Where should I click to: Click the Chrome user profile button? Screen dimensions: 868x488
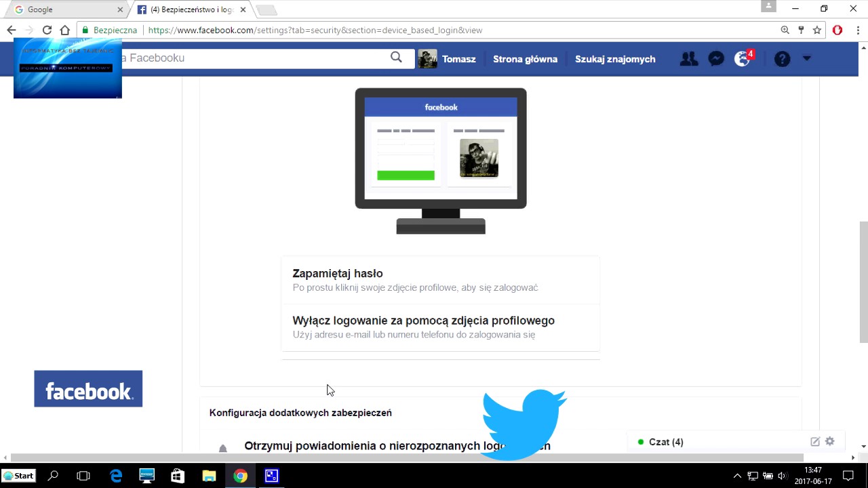coord(768,6)
